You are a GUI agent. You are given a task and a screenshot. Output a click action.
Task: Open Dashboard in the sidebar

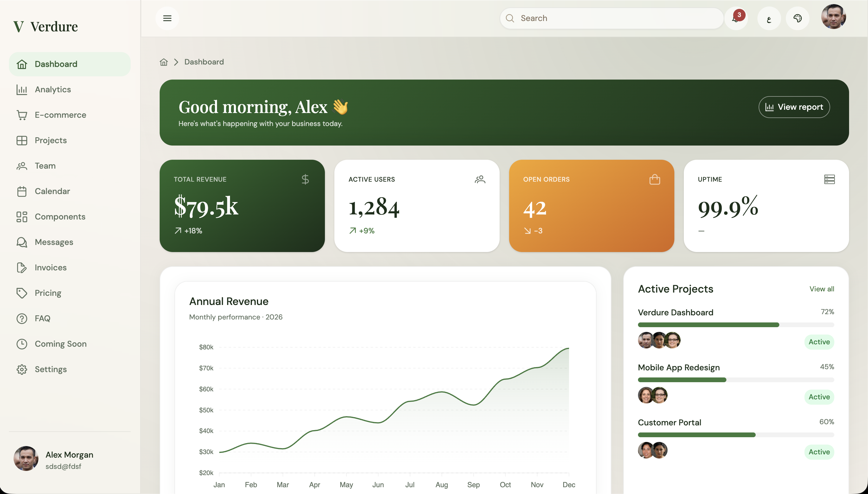click(x=69, y=64)
